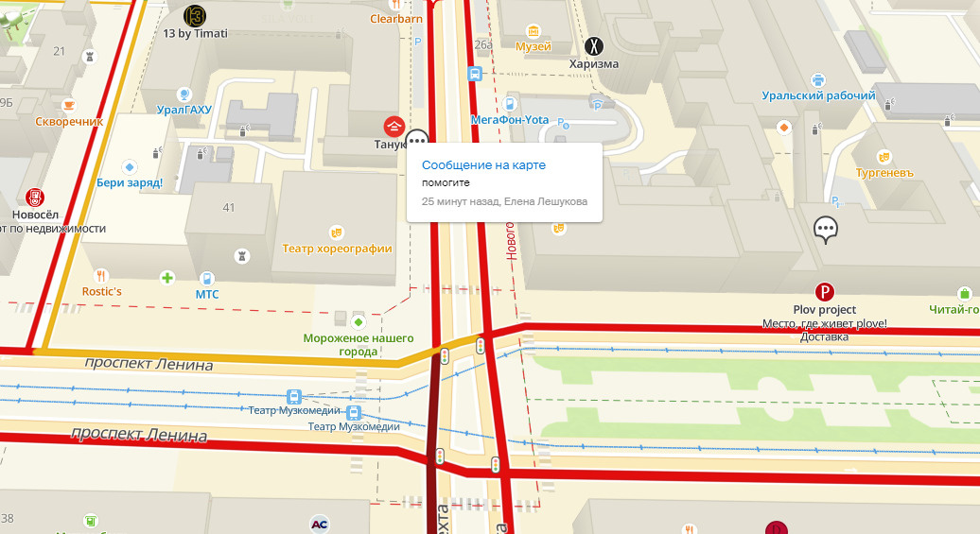
Task: Select the Plov project red marker
Action: coord(824,292)
